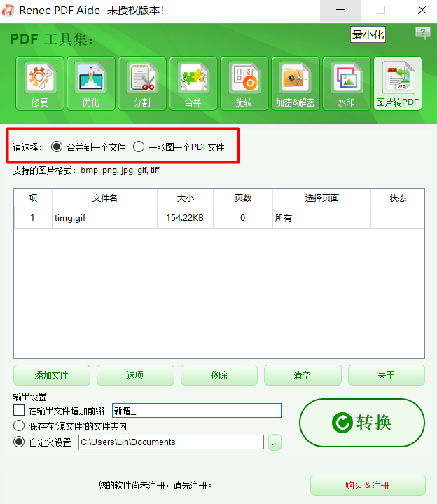The width and height of the screenshot is (437, 504).
Task: Select file row timg.gif
Action: tap(219, 218)
